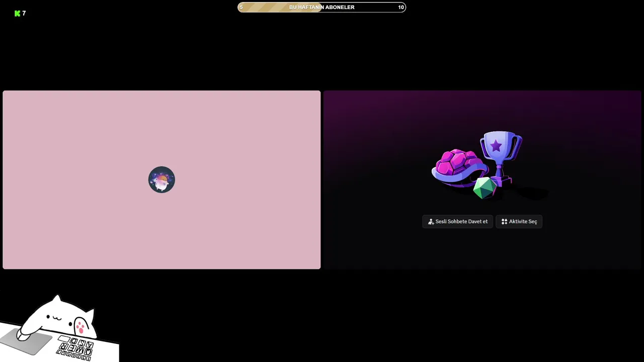Click the BU HAFTANIN ABONELER progress bar
644x362 pixels.
tap(321, 7)
